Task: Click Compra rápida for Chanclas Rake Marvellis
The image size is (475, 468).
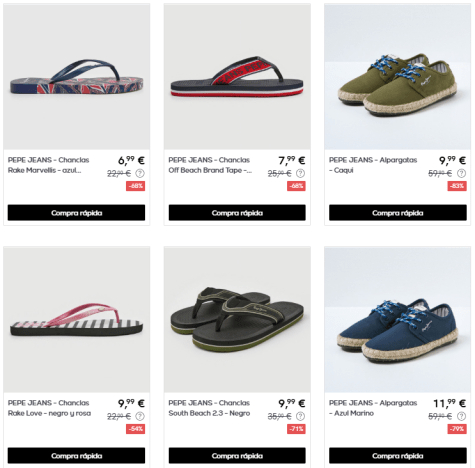Action: click(x=76, y=213)
